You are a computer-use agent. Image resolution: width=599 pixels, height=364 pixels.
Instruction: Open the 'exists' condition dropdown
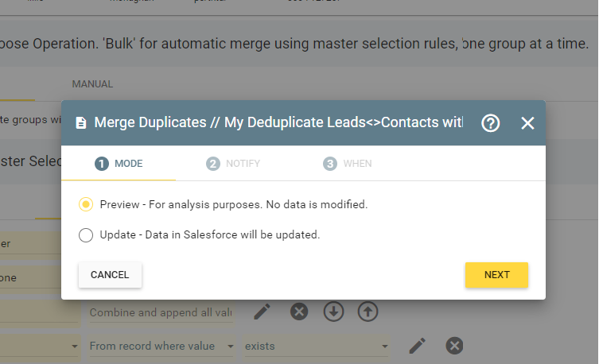click(x=384, y=347)
